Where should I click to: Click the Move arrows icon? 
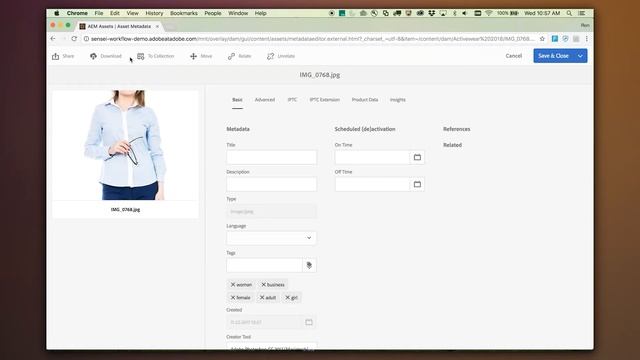[193, 56]
